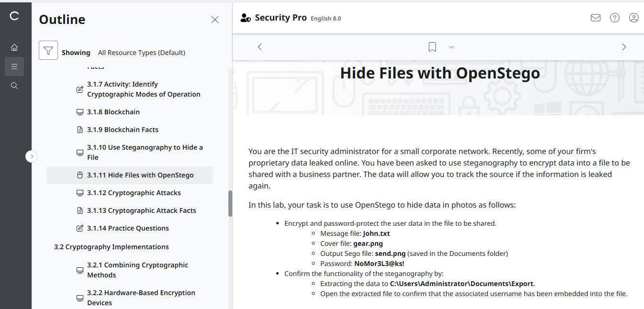Click the home icon in left sidebar
Viewport: 644px width, 309px height.
[14, 47]
